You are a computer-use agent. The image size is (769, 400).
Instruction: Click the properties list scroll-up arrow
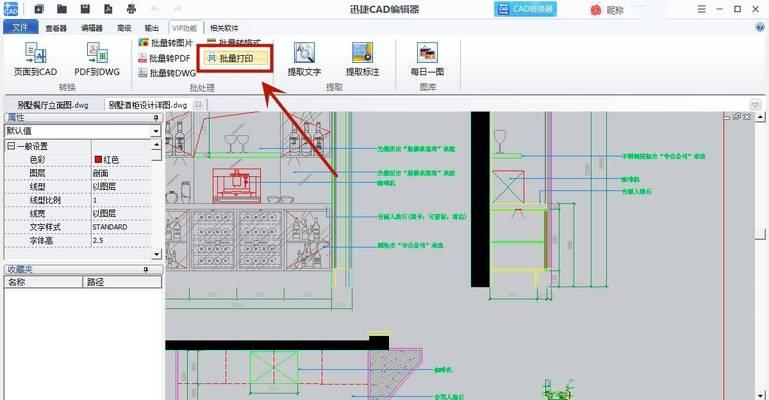coord(156,144)
